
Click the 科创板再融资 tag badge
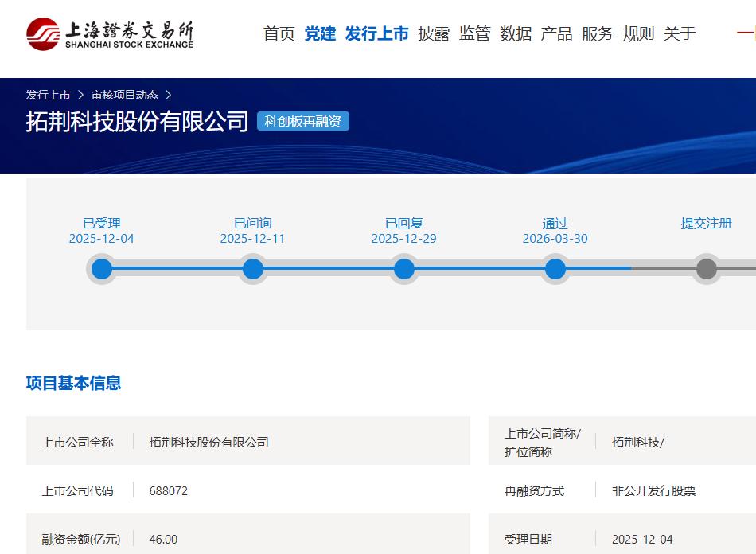pyautogui.click(x=303, y=122)
